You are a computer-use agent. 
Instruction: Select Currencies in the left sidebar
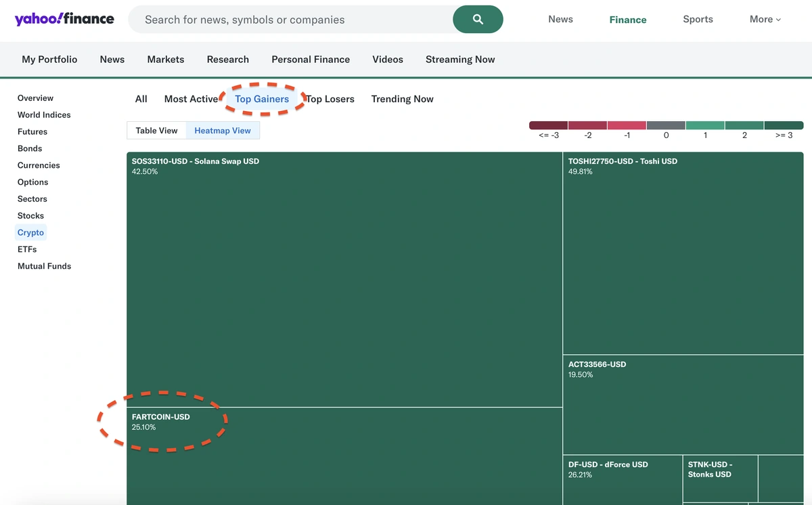click(39, 165)
